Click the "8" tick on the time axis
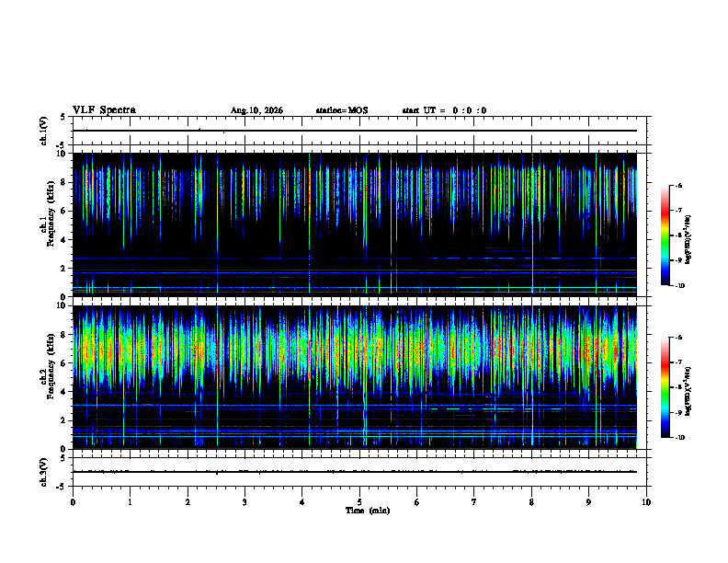This screenshot has width=728, height=563. click(531, 502)
